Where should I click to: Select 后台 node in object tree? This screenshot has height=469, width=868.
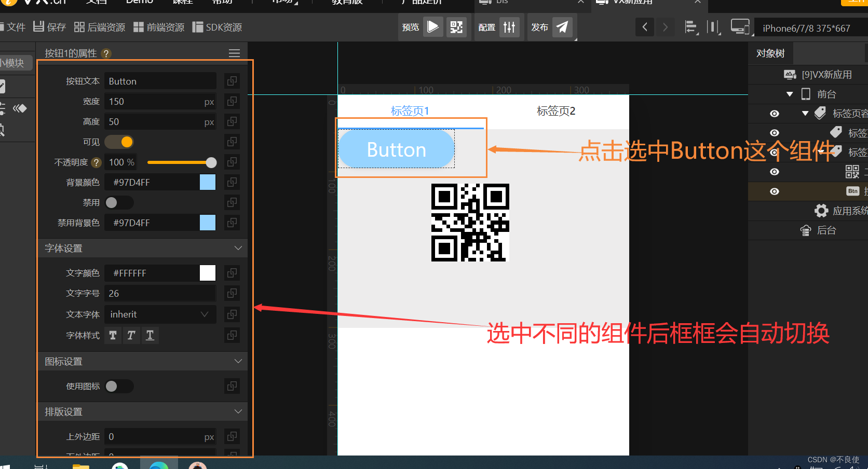tap(819, 230)
